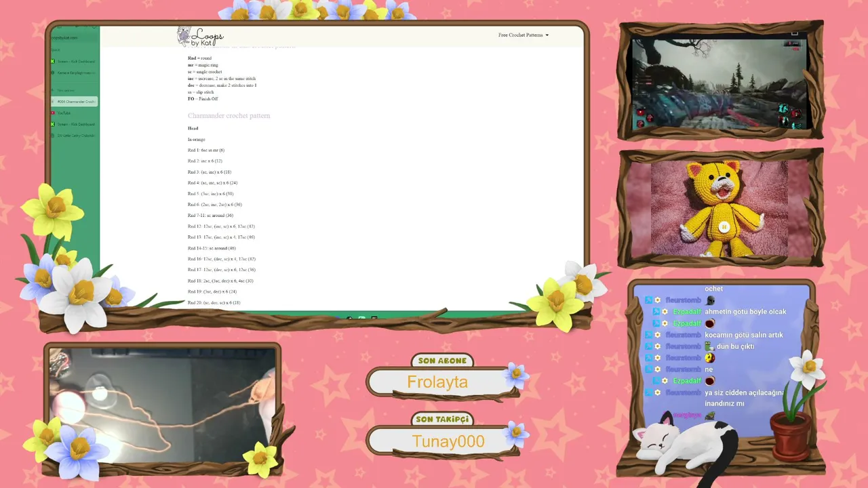Click the latest follower name Tunay000
Screen dimensions: 868x488
point(448,442)
